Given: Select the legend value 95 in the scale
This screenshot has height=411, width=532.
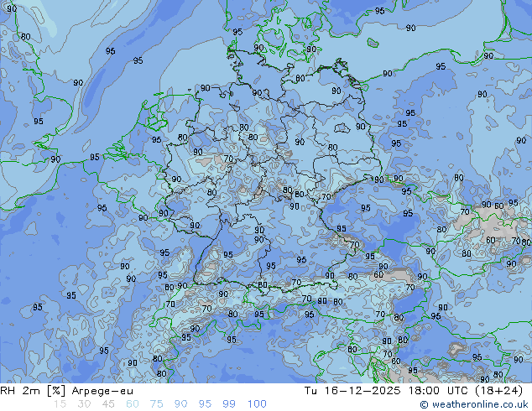Looking at the screenshot, I should (x=205, y=404).
